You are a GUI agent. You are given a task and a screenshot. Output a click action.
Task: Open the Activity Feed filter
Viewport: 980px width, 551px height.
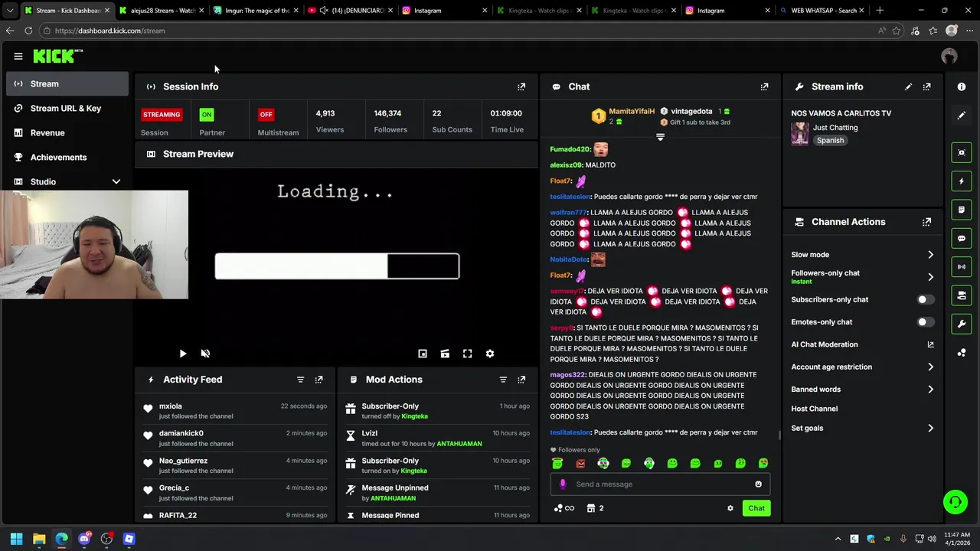300,380
